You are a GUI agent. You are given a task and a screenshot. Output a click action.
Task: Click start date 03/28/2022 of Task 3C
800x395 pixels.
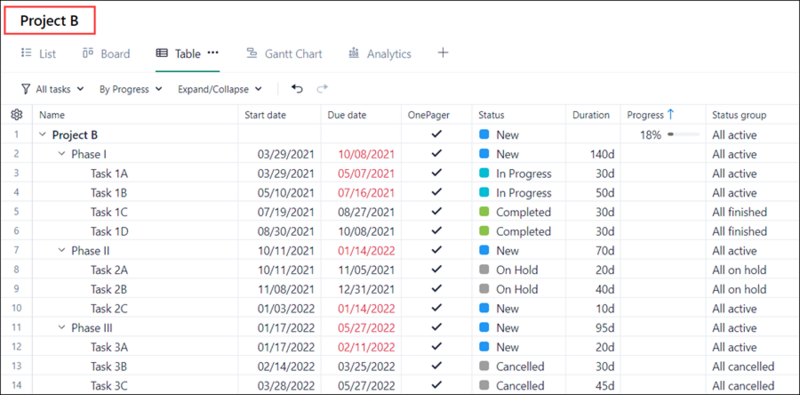tap(286, 385)
